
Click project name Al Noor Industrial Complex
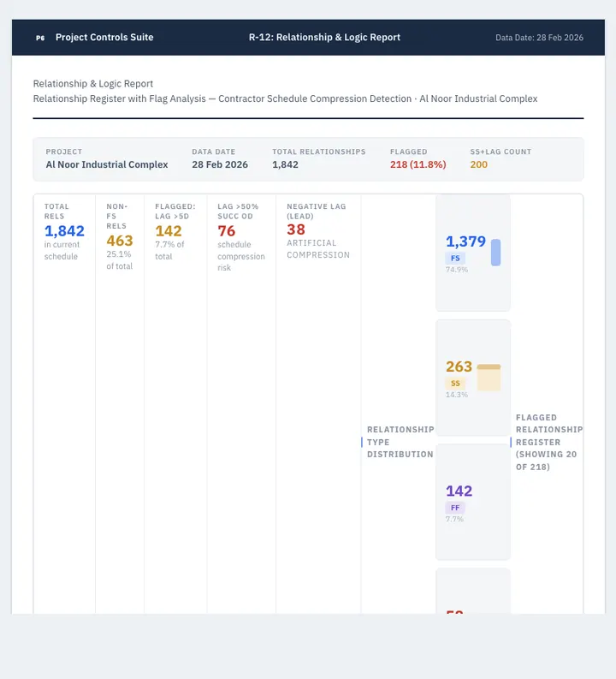pos(107,164)
